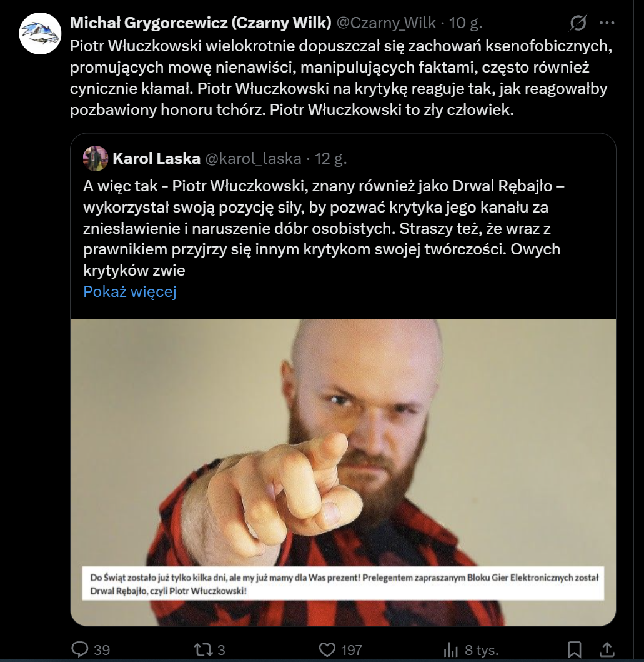Open the three-dots more options menu
644x662 pixels.
click(607, 23)
